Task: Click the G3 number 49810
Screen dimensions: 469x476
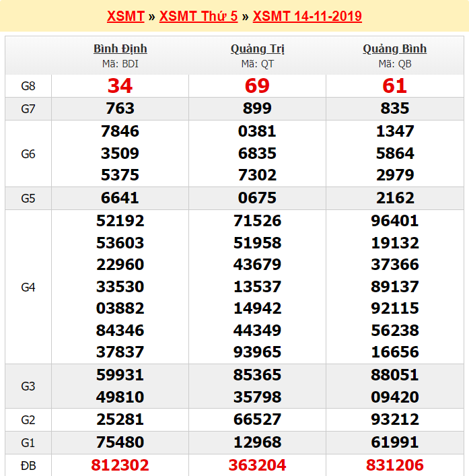Action: point(120,397)
